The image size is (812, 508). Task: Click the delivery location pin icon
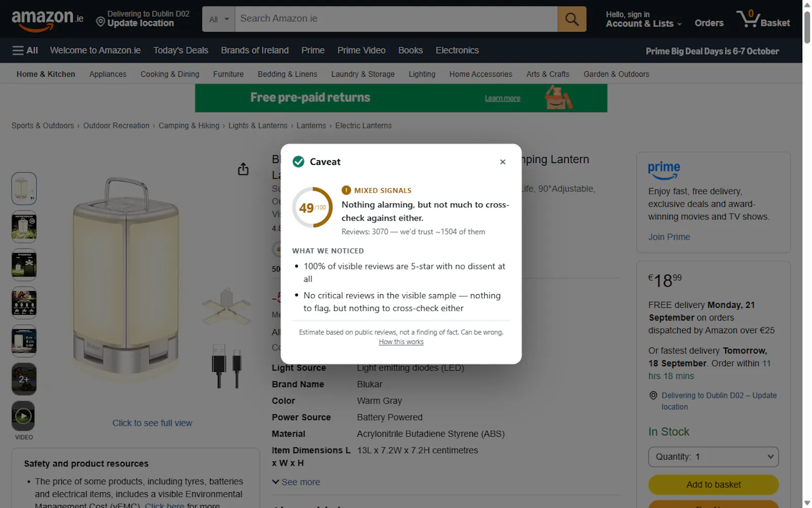point(100,22)
